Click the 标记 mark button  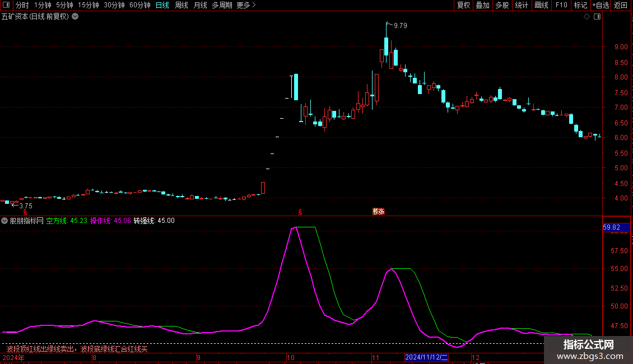coord(580,5)
